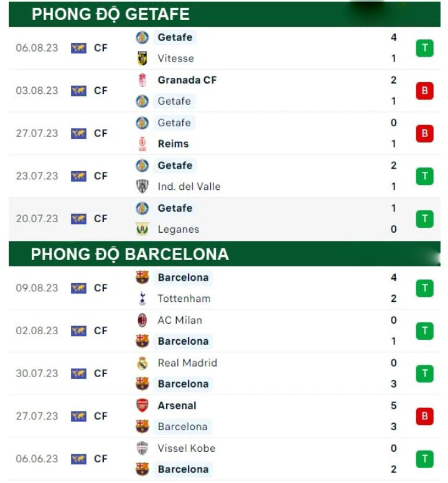
Task: Click the Vitesse club crest icon
Action: [x=142, y=59]
